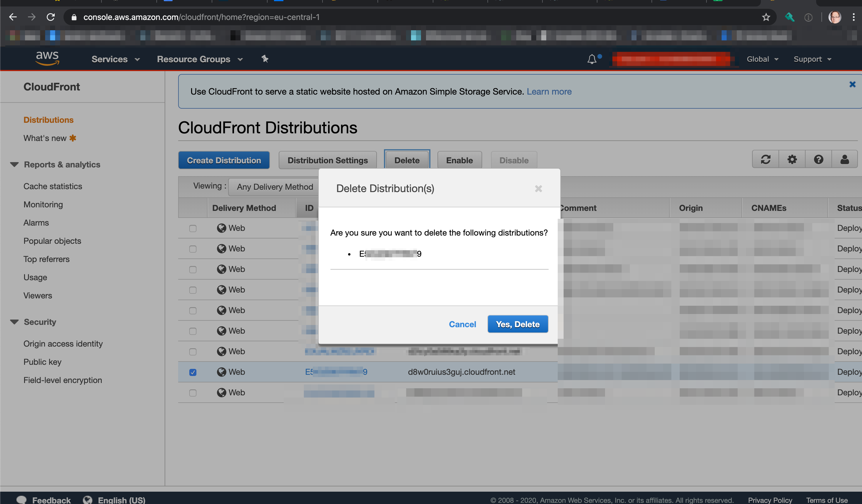Bookmark page with the star icon

point(766,17)
